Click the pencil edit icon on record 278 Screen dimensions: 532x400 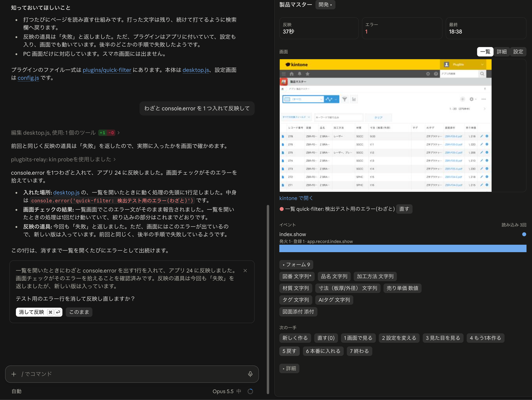482,136
